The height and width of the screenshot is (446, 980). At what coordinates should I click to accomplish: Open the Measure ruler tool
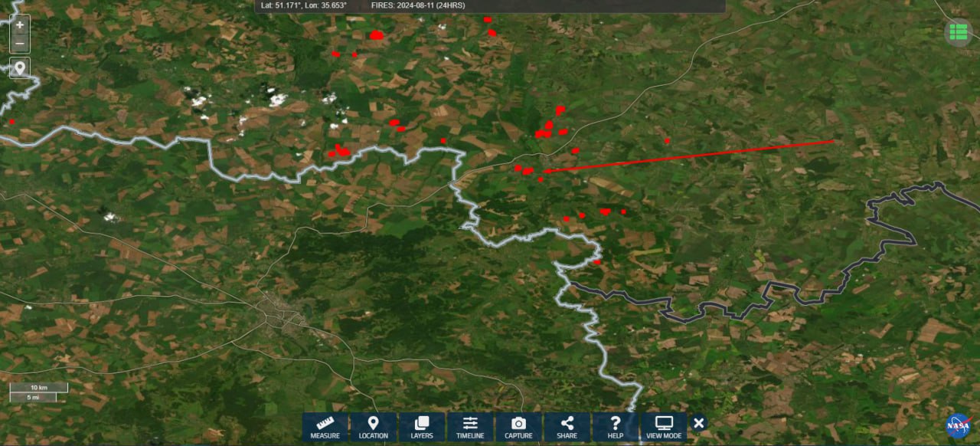click(325, 427)
